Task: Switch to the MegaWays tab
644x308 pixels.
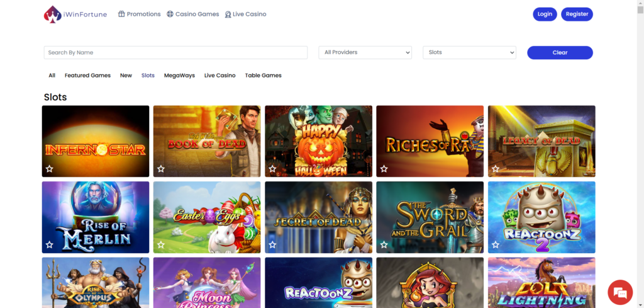Action: pos(179,76)
